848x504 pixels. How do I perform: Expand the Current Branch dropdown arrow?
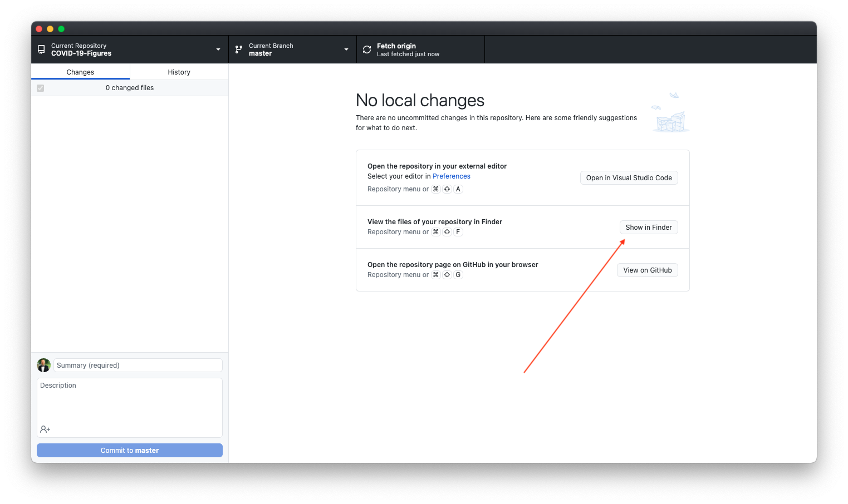[346, 50]
